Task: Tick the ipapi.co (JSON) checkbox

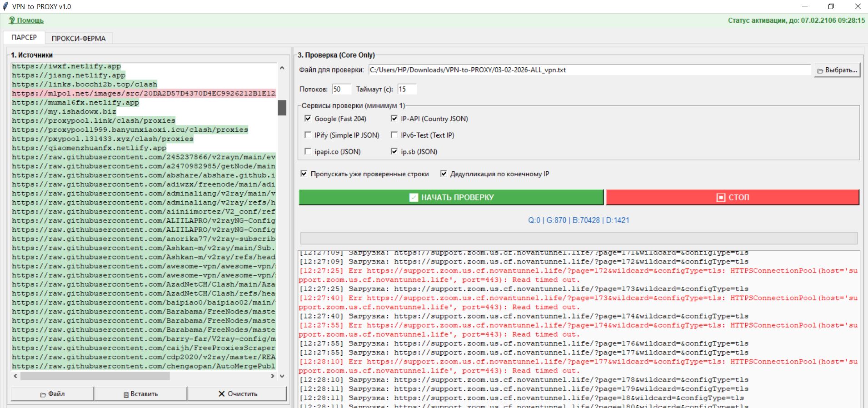Action: [x=308, y=151]
